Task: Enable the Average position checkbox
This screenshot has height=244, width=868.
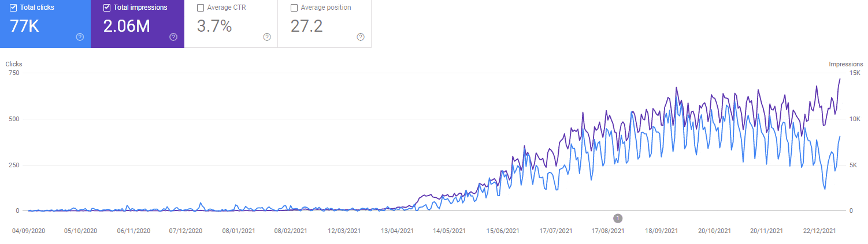Action: pos(294,8)
